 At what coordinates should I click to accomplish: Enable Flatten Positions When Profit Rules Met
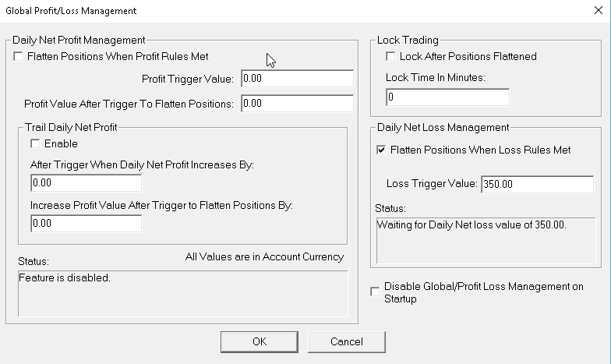click(x=19, y=57)
